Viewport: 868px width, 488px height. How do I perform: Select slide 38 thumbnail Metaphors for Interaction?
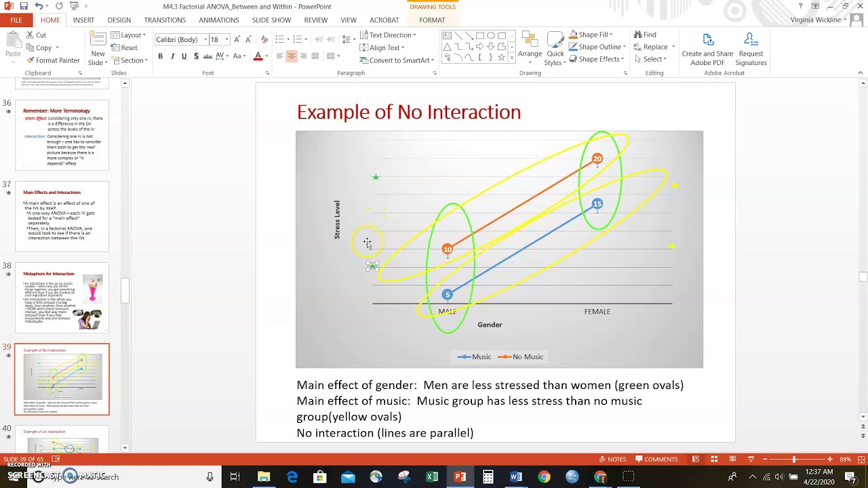tap(62, 298)
